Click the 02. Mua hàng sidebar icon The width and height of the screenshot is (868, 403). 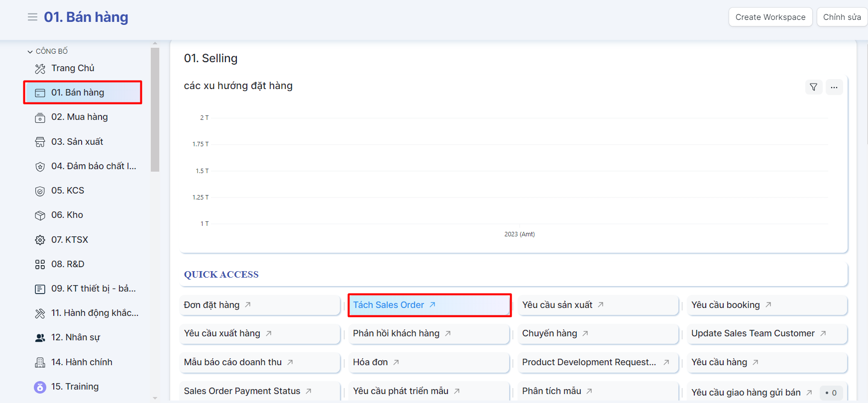tap(40, 117)
